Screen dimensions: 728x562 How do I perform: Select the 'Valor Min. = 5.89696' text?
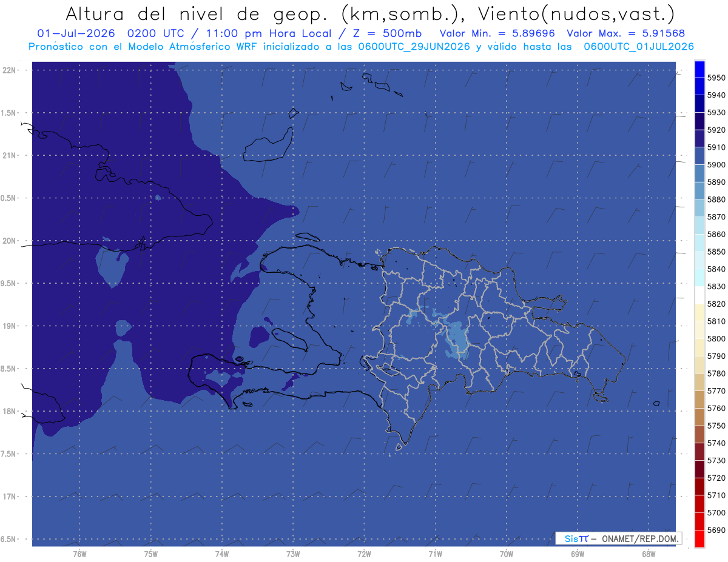(x=497, y=33)
